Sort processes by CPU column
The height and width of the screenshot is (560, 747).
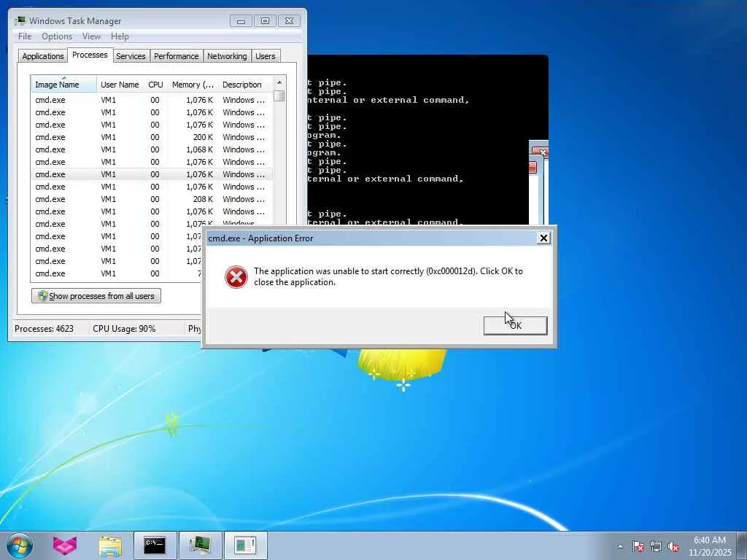point(156,85)
